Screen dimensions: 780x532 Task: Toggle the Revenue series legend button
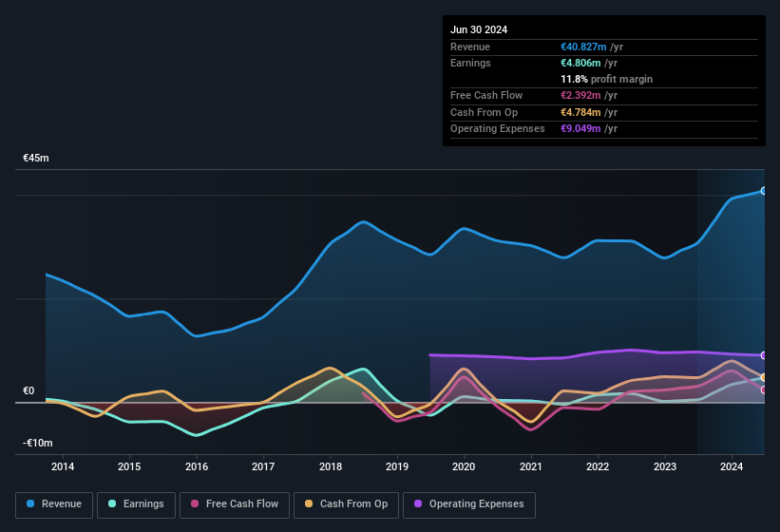pyautogui.click(x=54, y=504)
